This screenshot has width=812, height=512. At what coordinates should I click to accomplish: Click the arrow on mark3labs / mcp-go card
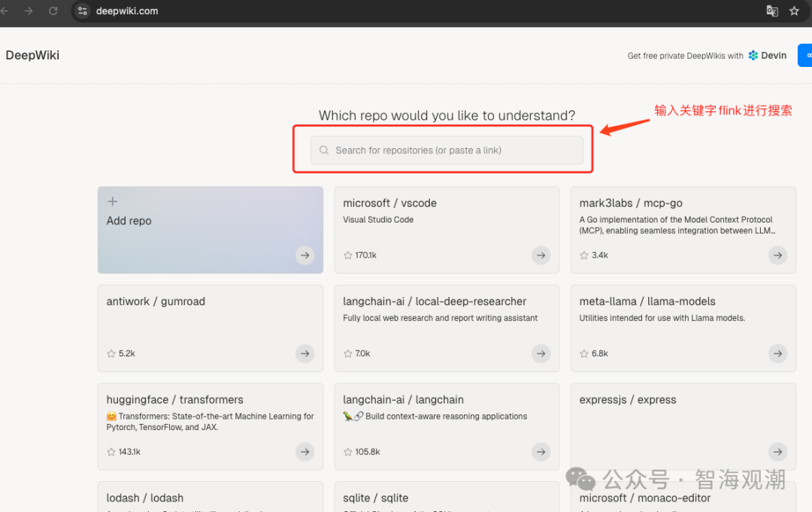(x=778, y=255)
